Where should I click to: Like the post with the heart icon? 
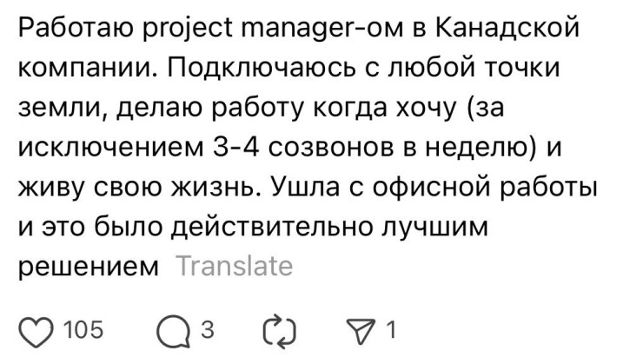click(36, 331)
